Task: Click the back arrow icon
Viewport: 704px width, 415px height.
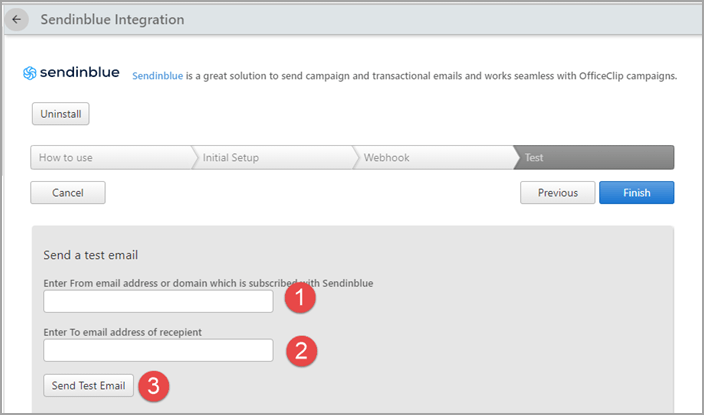Action: click(17, 20)
